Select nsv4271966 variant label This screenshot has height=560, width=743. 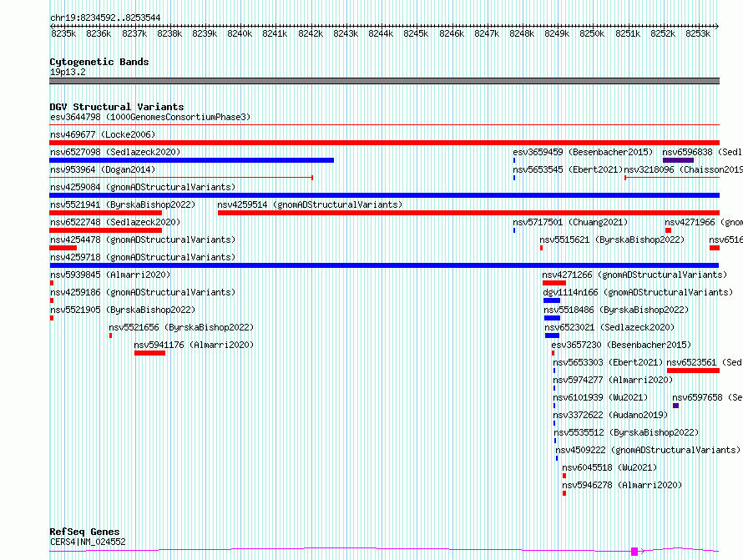click(703, 222)
